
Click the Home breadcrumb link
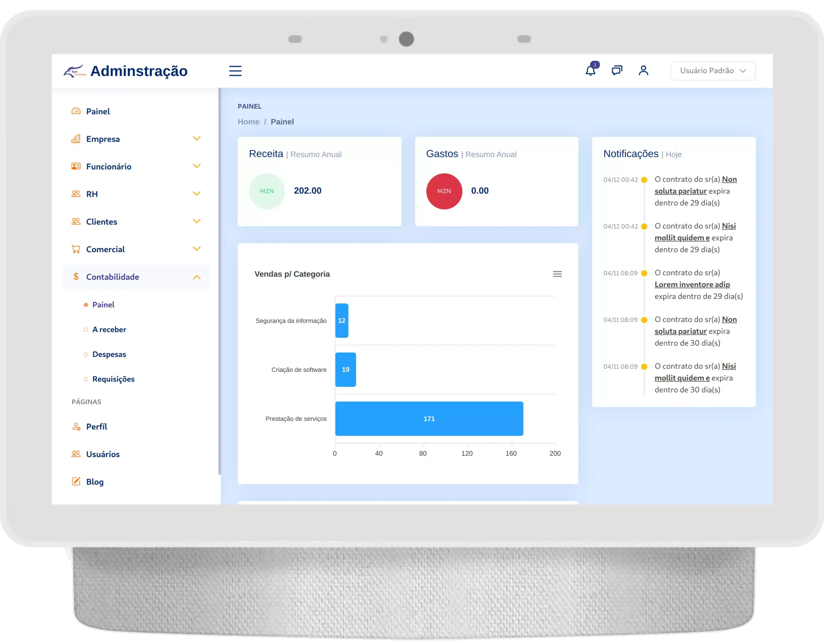pyautogui.click(x=248, y=122)
